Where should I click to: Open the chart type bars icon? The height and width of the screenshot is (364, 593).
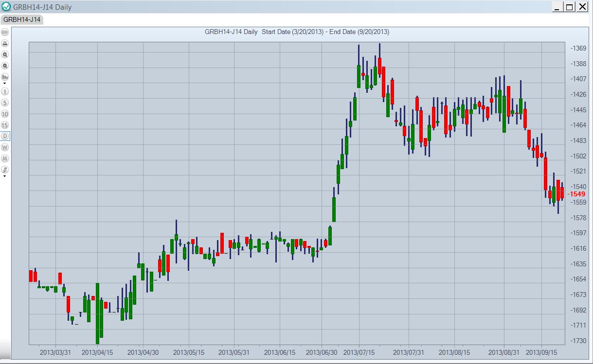[x=5, y=77]
